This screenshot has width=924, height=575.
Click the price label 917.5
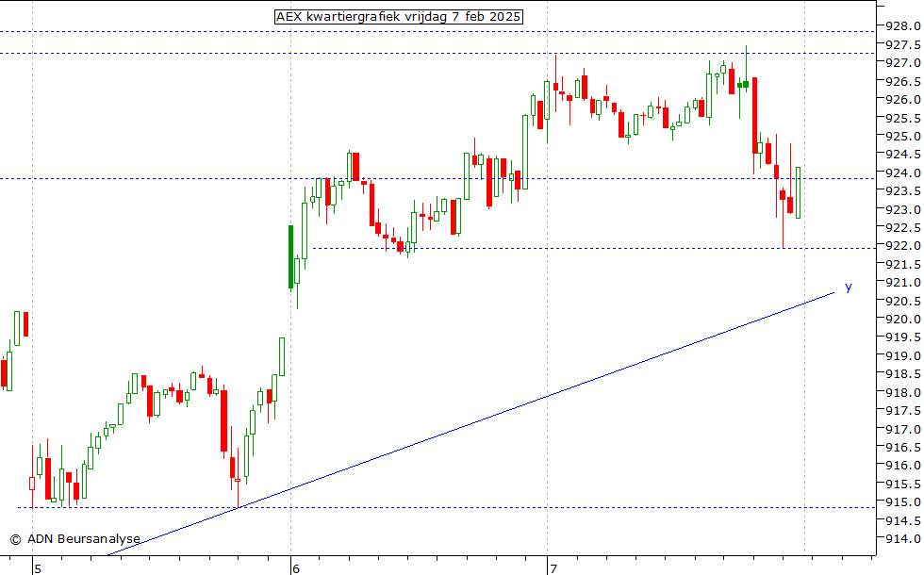[903, 411]
